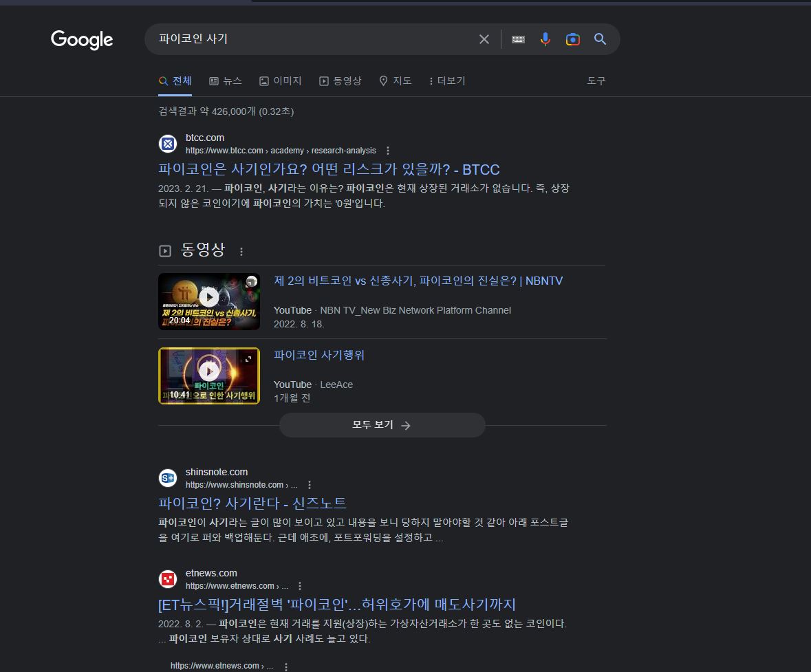This screenshot has height=672, width=811.
Task: Open the 파이코인 사기행위 video title
Action: 319,355
